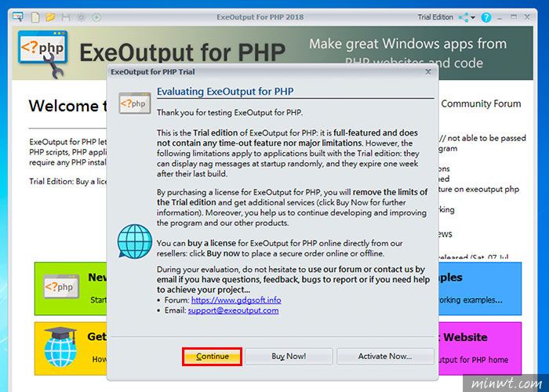Click the share icon next to Trial Edition
This screenshot has width=549, height=392.
click(x=464, y=17)
